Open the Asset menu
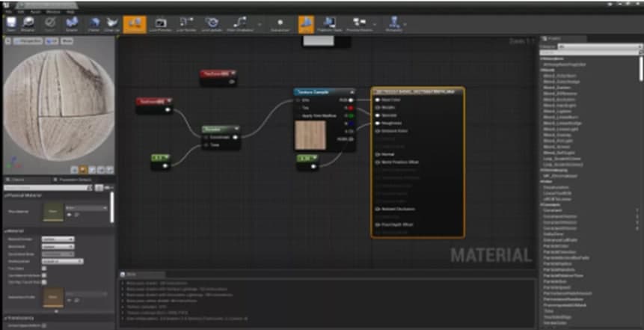This screenshot has width=644, height=330. click(x=36, y=12)
